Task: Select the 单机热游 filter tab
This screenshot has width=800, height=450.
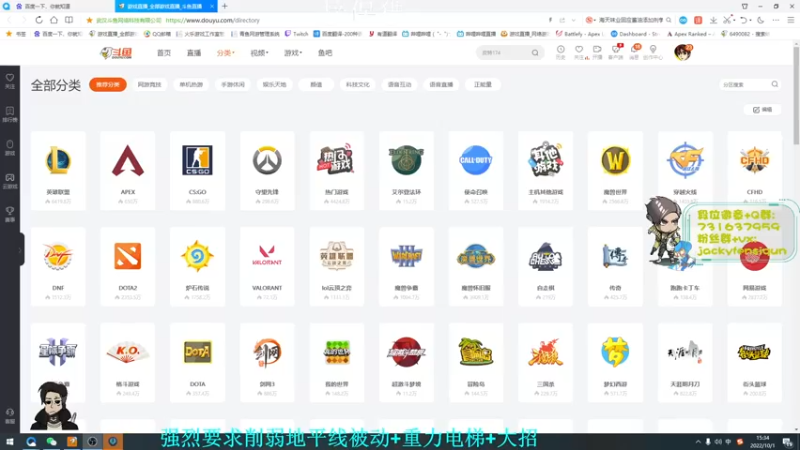Action: pos(191,85)
